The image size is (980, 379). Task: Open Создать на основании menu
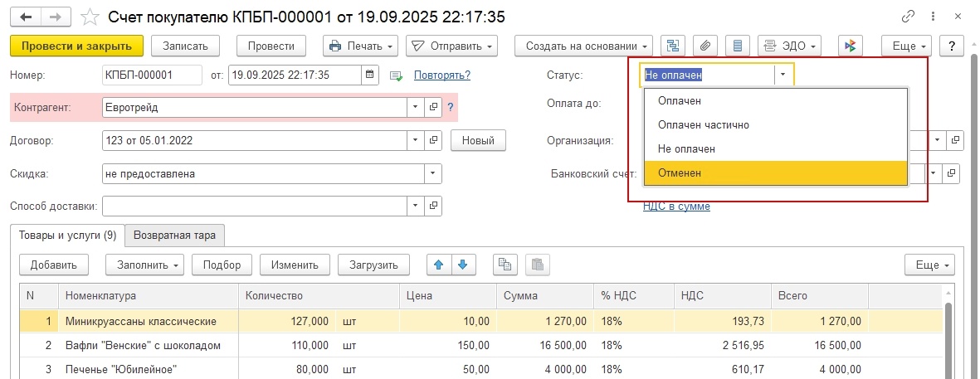583,46
